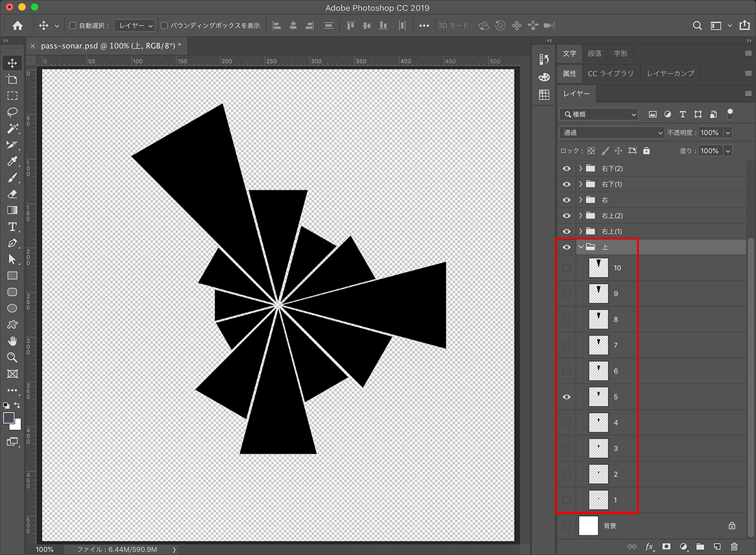Select the Eyedropper tool

12,161
